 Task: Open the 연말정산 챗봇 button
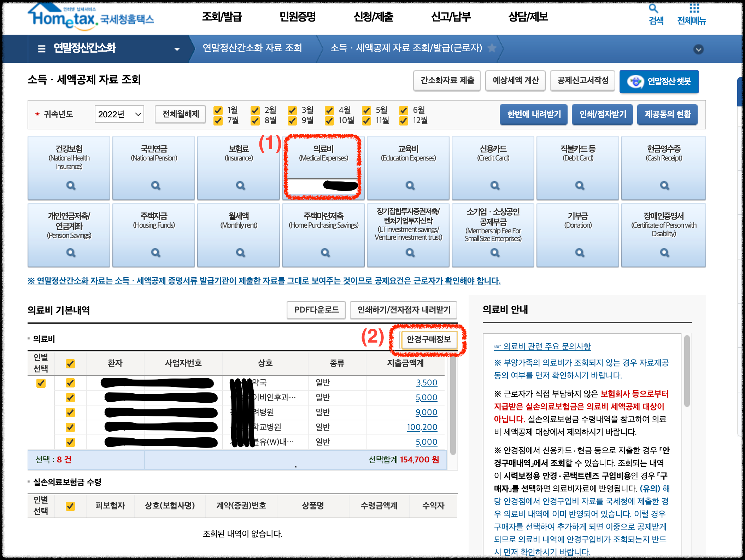(x=659, y=82)
